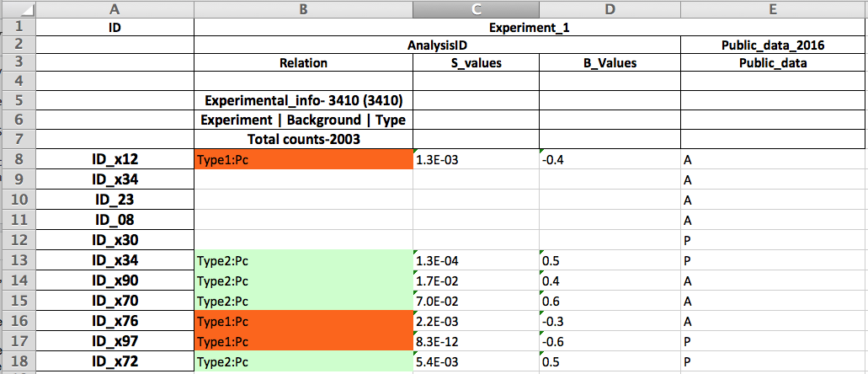Click the select-all corner triangle
The image size is (868, 374).
(18, 8)
